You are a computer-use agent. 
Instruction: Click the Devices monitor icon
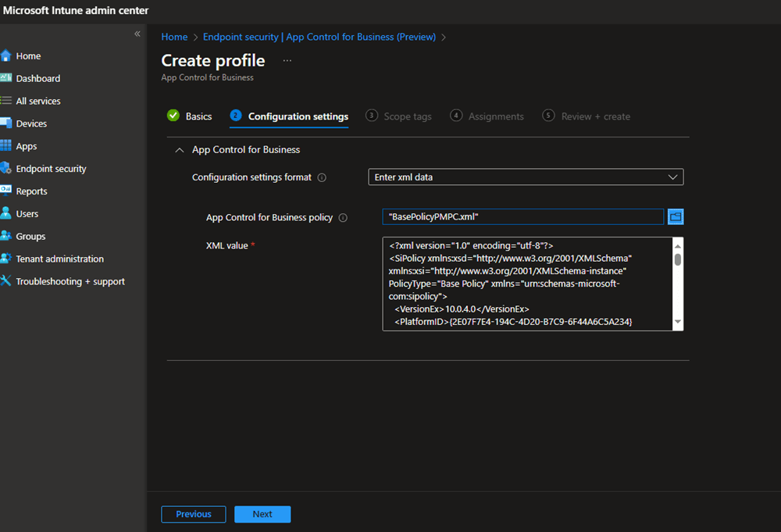(x=5, y=123)
